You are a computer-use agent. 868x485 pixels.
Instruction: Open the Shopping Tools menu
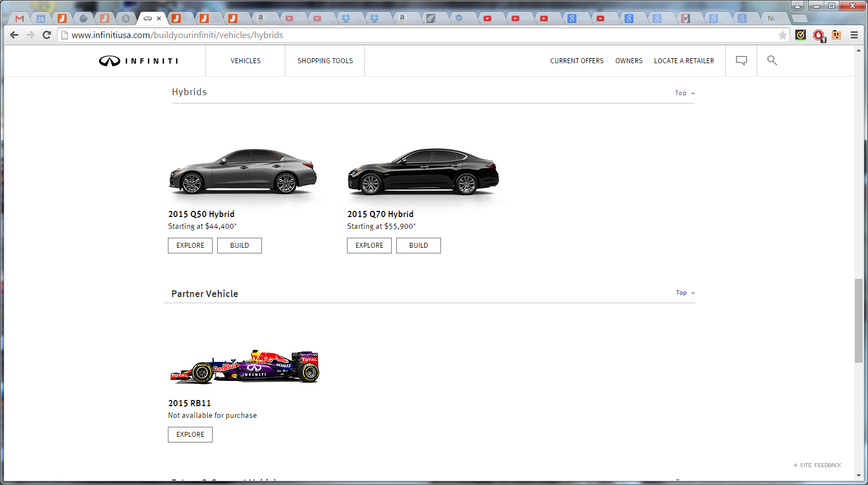pyautogui.click(x=325, y=61)
